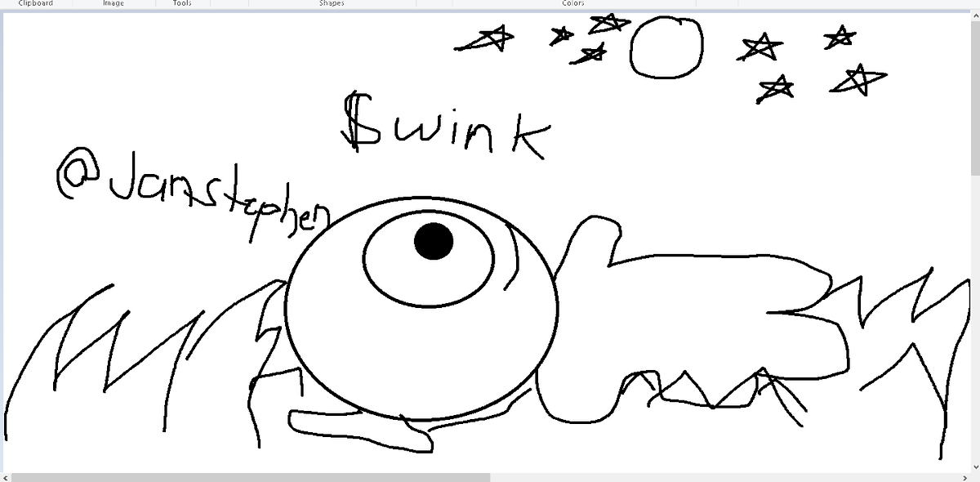The width and height of the screenshot is (980, 482).
Task: Click the vertical scrollbar thumb
Action: point(975,97)
